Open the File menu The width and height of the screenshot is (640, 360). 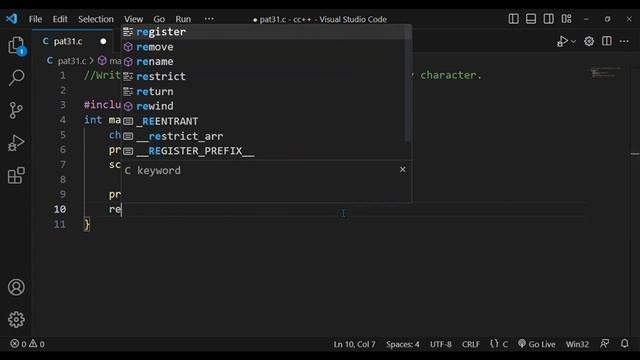click(x=35, y=19)
